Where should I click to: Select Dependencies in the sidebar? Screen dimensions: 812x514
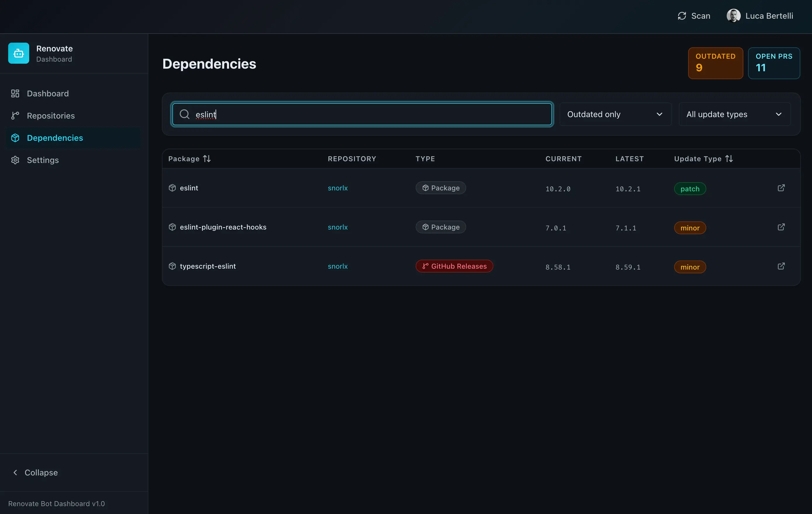[74, 138]
